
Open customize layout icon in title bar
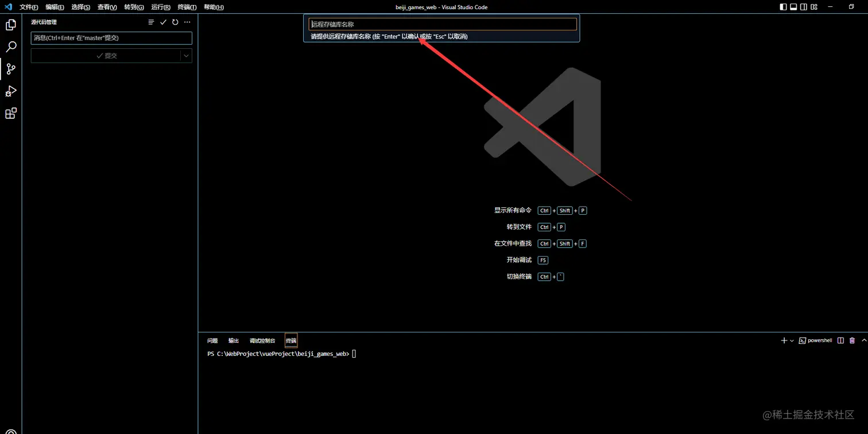[815, 7]
